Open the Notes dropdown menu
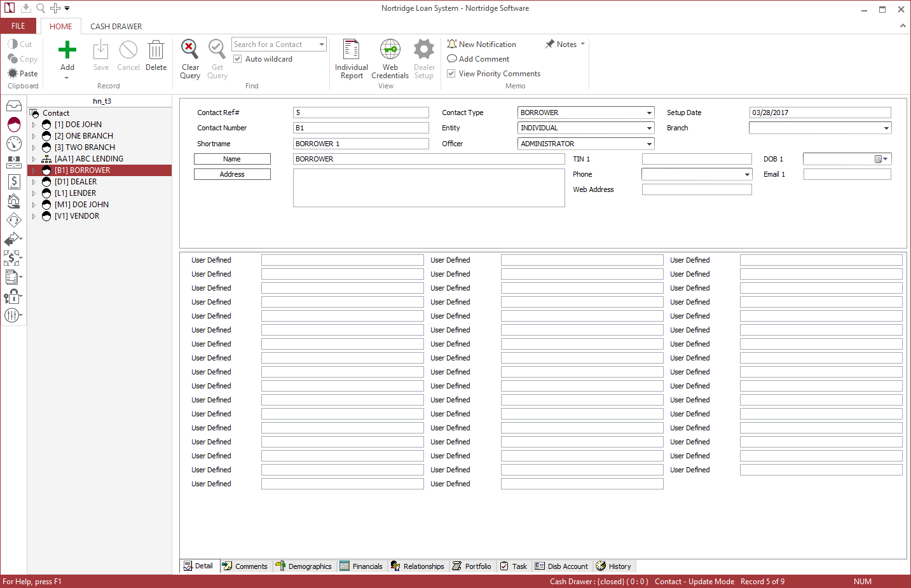911x588 pixels. 565,44
